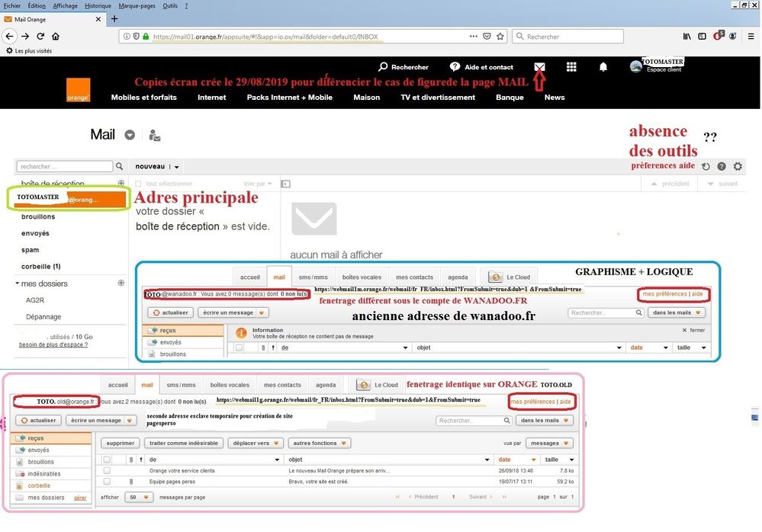Open mail settings gear icon
The image size is (762, 532).
pyautogui.click(x=738, y=166)
